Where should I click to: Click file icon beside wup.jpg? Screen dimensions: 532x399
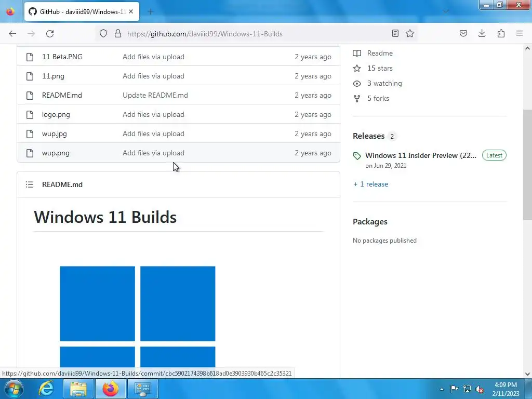click(x=30, y=134)
